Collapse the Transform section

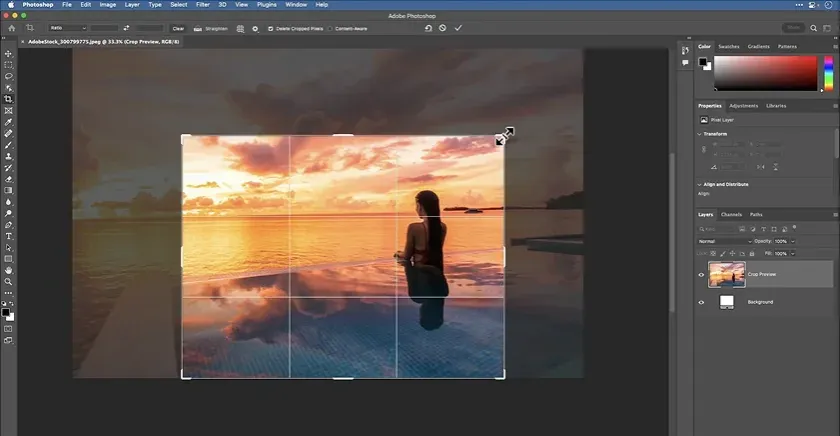tap(700, 134)
